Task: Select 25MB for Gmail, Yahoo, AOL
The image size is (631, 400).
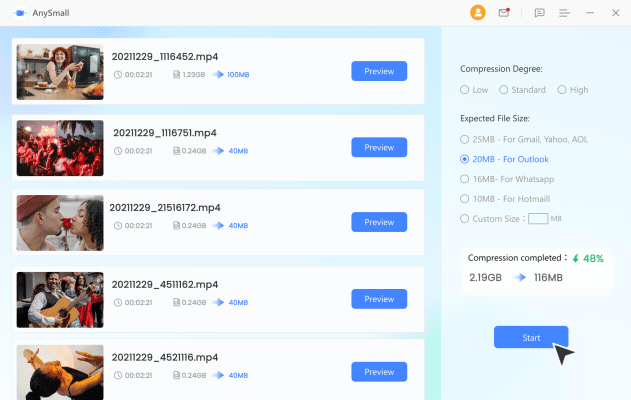Action: (464, 139)
